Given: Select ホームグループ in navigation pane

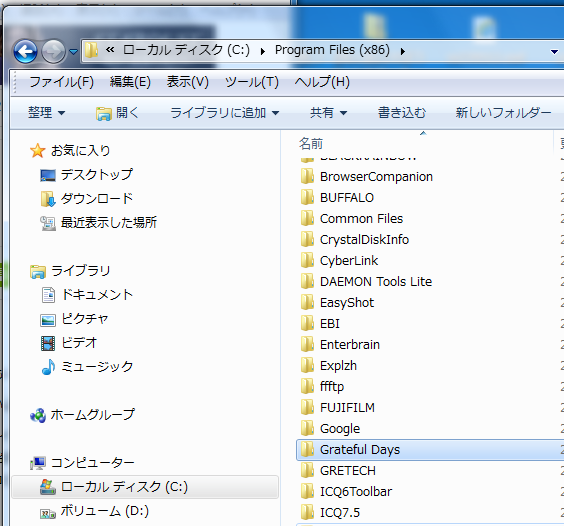Looking at the screenshot, I should point(82,415).
